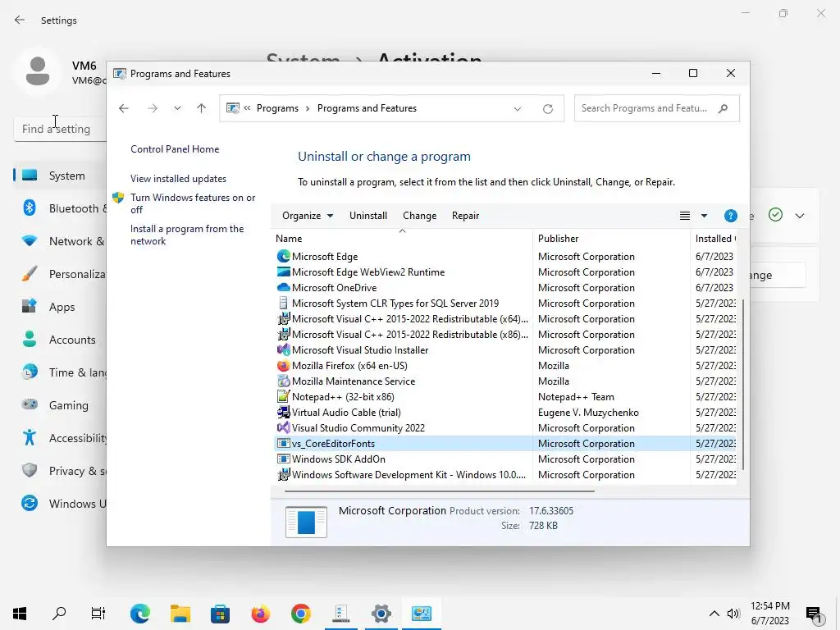Image resolution: width=840 pixels, height=630 pixels.
Task: Click the search magnifier icon
Action: click(x=724, y=108)
